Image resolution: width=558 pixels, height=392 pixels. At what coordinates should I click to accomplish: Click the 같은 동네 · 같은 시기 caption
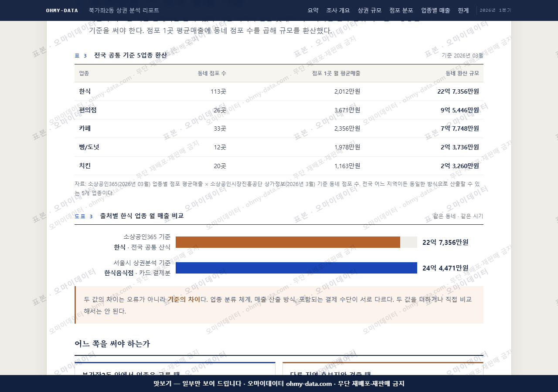coord(458,216)
